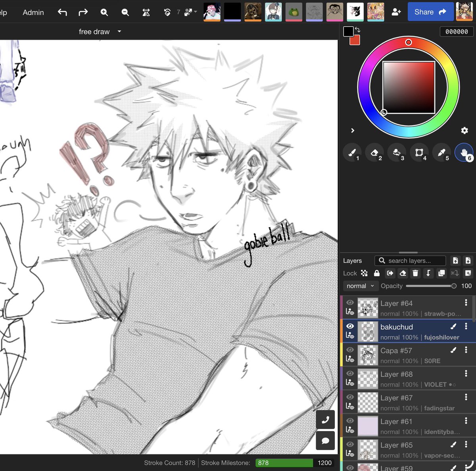The image size is (476, 471).
Task: Select the Hand pan tool (6)
Action: point(464,152)
